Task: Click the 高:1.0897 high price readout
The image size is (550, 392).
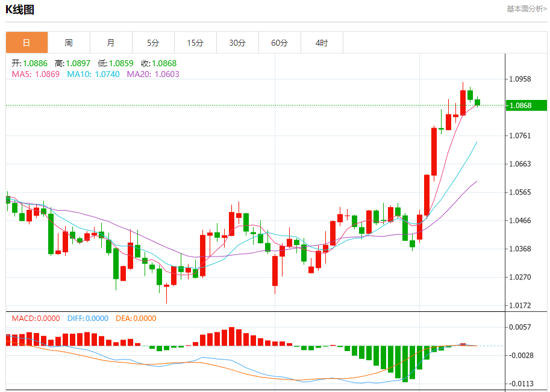Action: [x=72, y=63]
